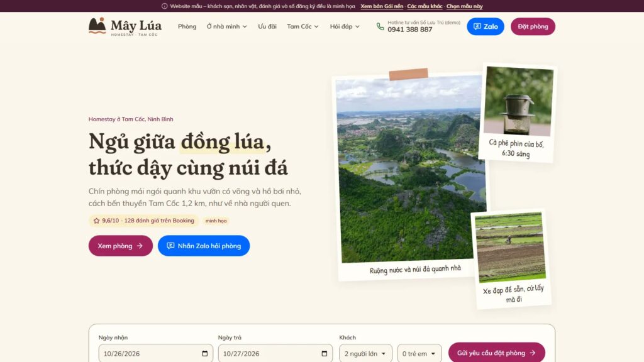Open the Ưu đãi menu item
The width and height of the screenshot is (644, 362).
(267, 26)
